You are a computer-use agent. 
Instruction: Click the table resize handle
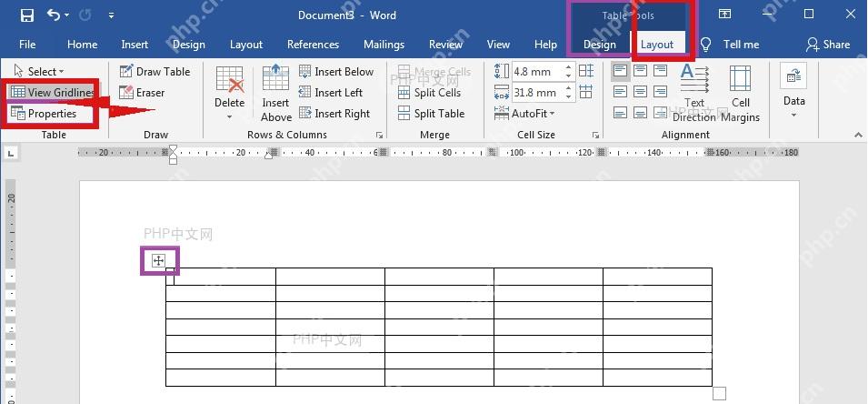[719, 393]
